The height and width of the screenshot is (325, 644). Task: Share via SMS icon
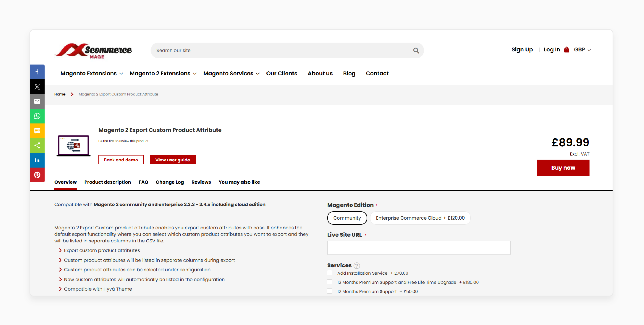37,131
